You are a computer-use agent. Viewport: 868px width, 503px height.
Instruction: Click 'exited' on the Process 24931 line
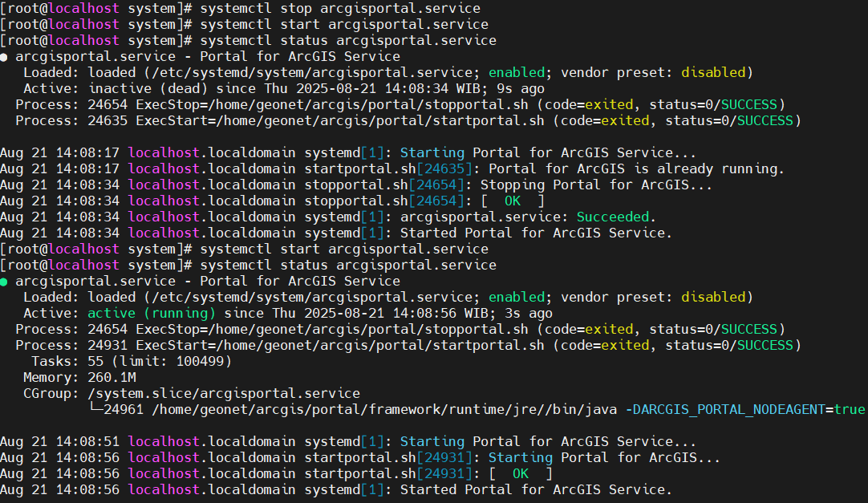[x=625, y=345]
